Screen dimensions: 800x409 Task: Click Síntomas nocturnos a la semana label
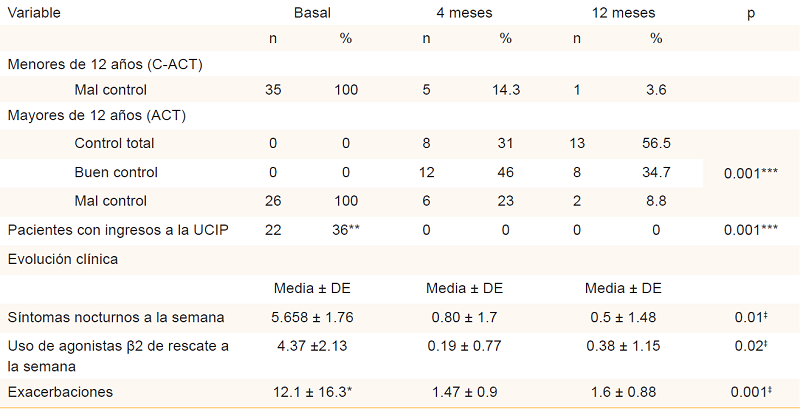[116, 318]
